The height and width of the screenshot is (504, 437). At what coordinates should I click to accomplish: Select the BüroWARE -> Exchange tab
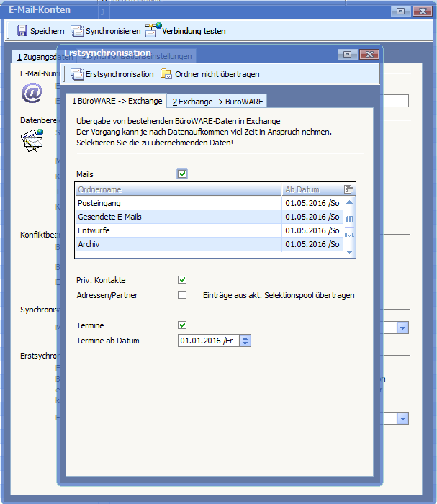point(117,102)
